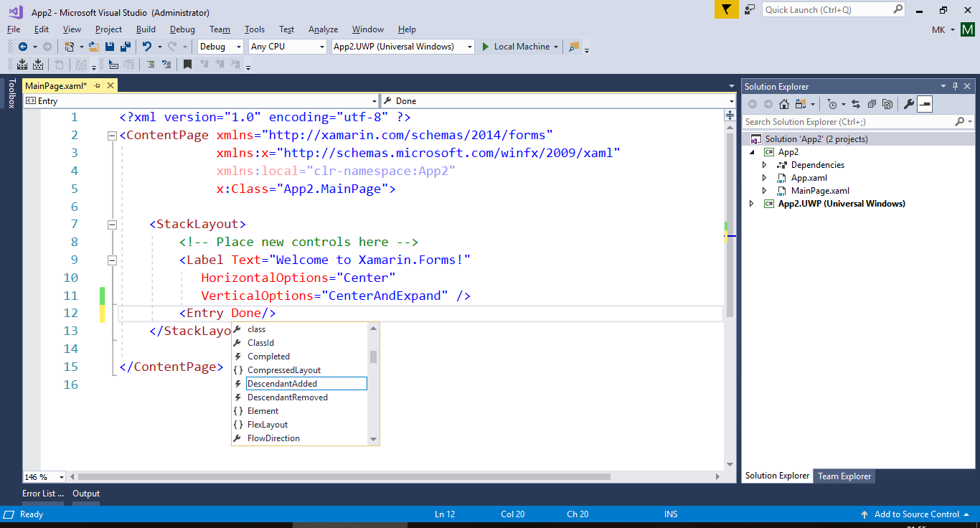This screenshot has width=980, height=528.
Task: Click the Sync with Active Document icon
Action: click(x=856, y=103)
